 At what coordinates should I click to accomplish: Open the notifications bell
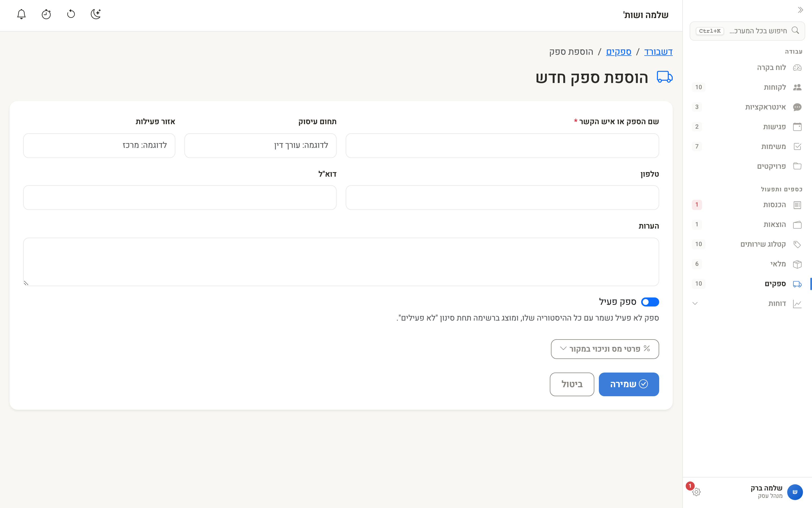21,14
